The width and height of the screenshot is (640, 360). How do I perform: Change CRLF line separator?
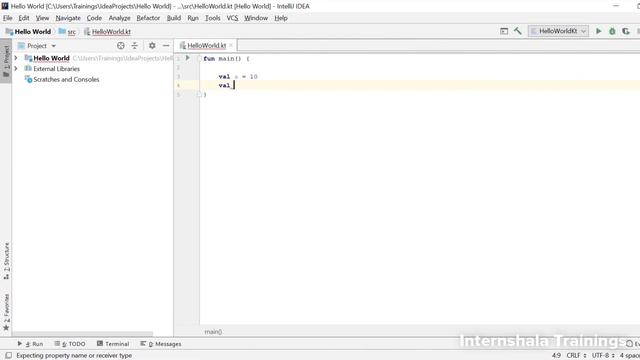pos(576,356)
